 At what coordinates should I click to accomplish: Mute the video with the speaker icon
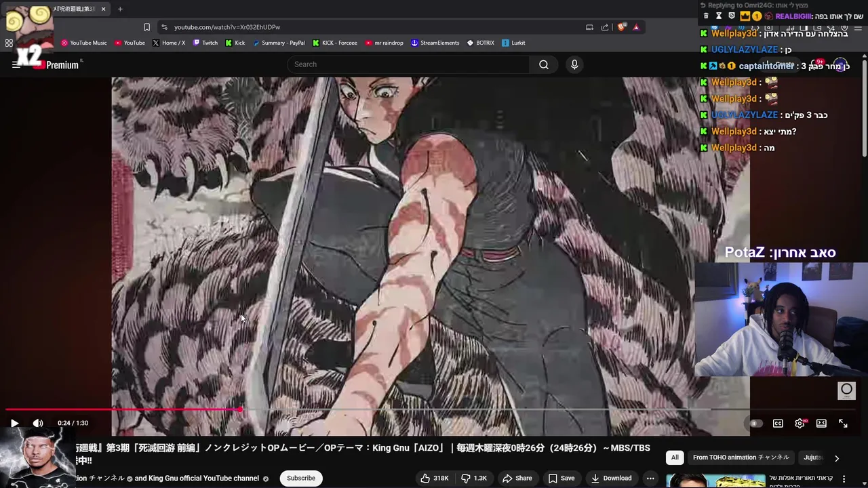[x=38, y=423]
